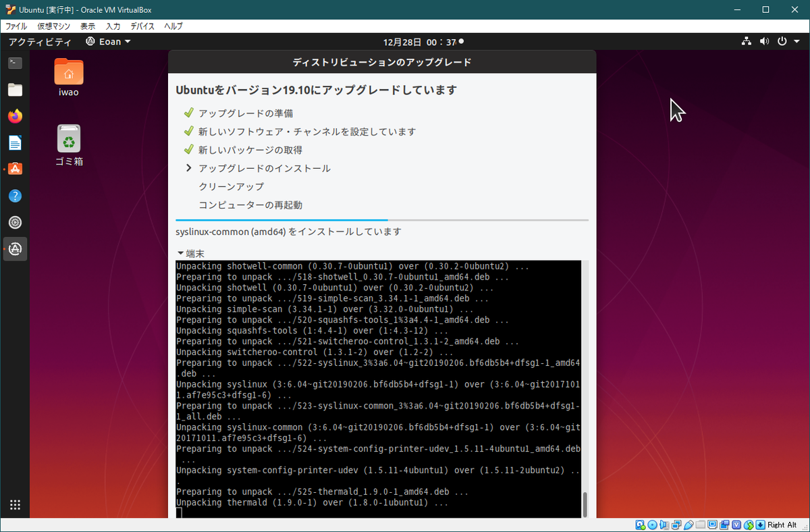Click the syslinux-common (amd64) status text
This screenshot has height=532, width=810.
point(288,232)
